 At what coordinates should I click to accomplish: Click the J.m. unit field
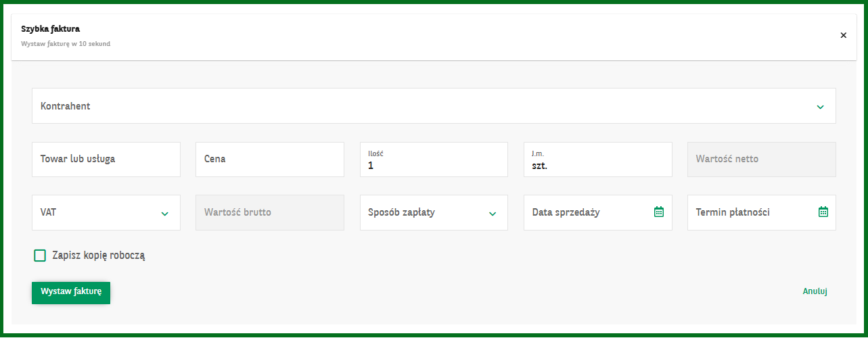point(598,160)
